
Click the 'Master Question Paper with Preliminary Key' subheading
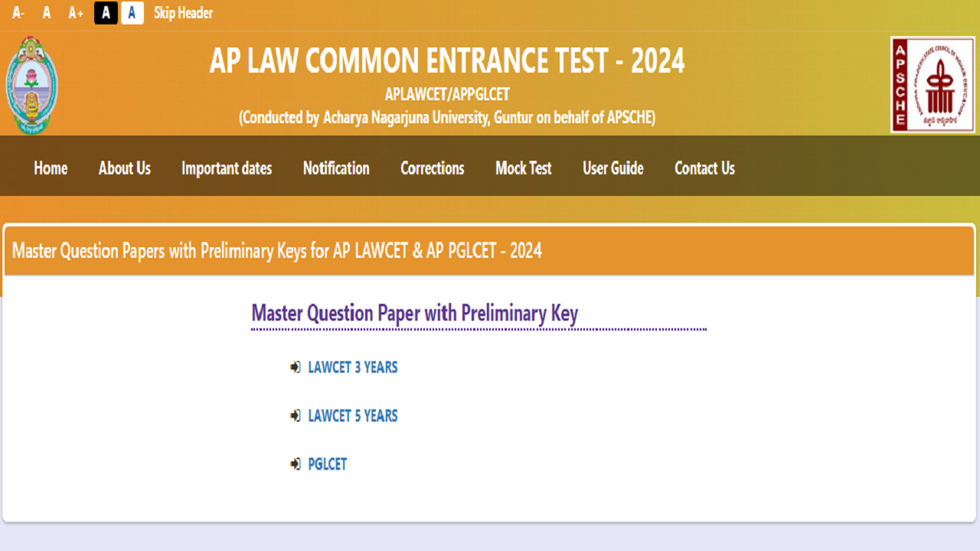(x=415, y=313)
